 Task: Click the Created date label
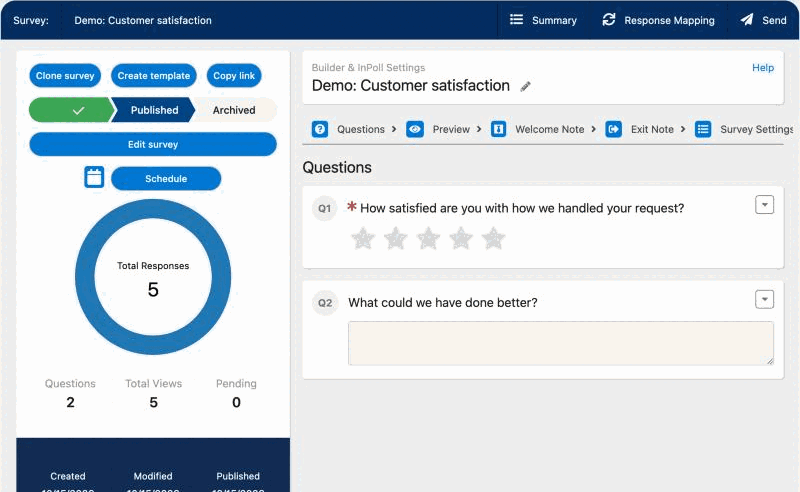click(x=68, y=476)
